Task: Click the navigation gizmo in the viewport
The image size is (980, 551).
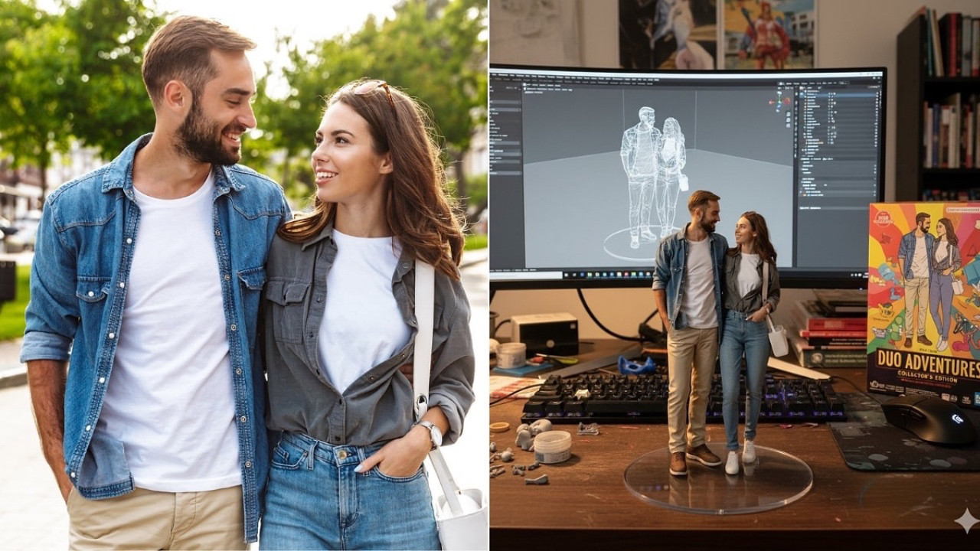Action: [x=779, y=100]
